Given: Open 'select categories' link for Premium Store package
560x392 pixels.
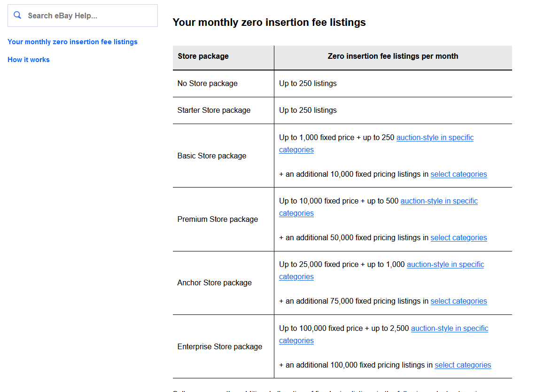Looking at the screenshot, I should [x=459, y=237].
